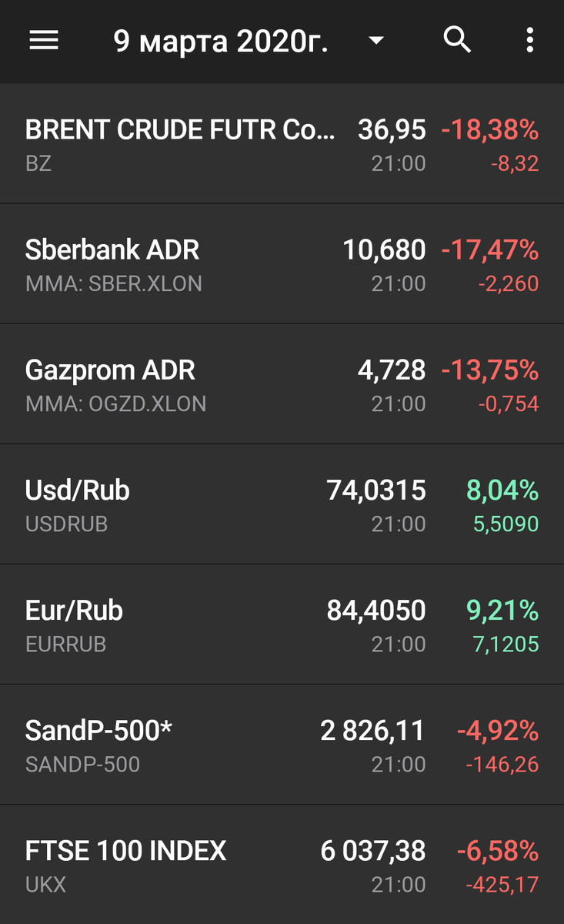Tap the 9,21% Eur/Rub change value
Image resolution: width=564 pixels, height=924 pixels.
502,611
